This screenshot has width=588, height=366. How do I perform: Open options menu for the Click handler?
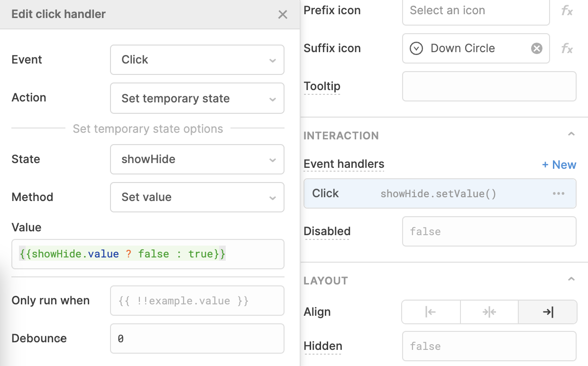(x=559, y=193)
